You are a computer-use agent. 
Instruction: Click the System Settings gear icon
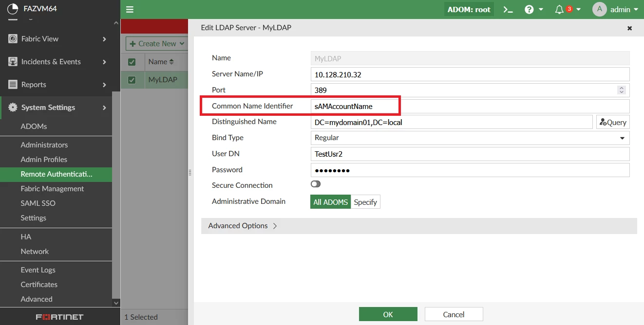pos(13,108)
